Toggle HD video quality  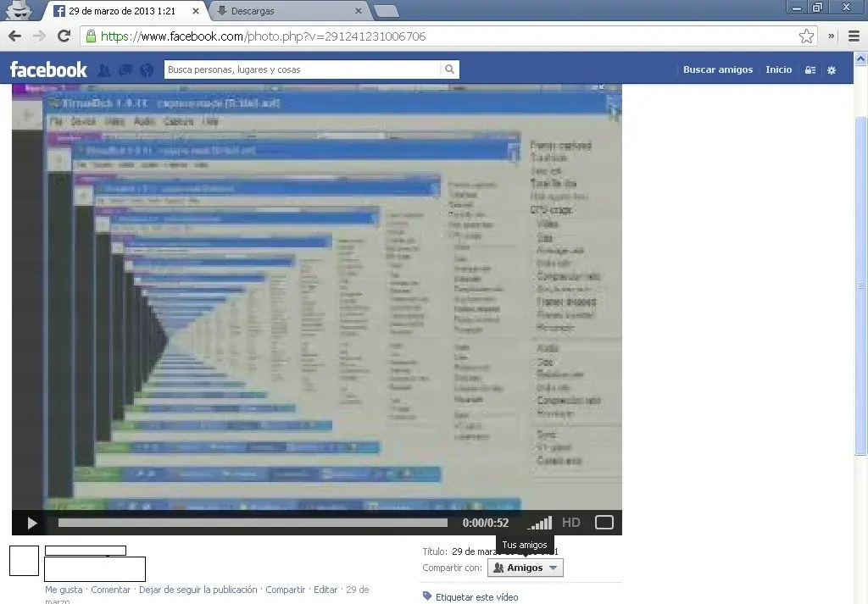[571, 523]
